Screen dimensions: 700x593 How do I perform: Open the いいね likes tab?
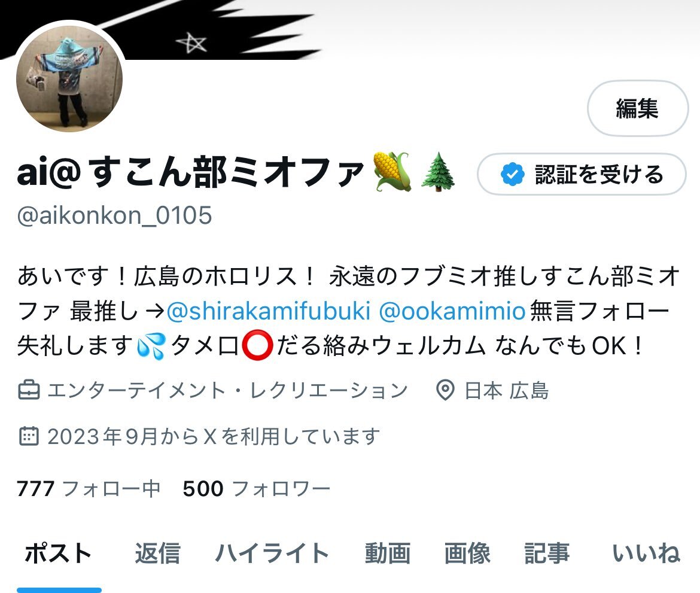[x=646, y=554]
